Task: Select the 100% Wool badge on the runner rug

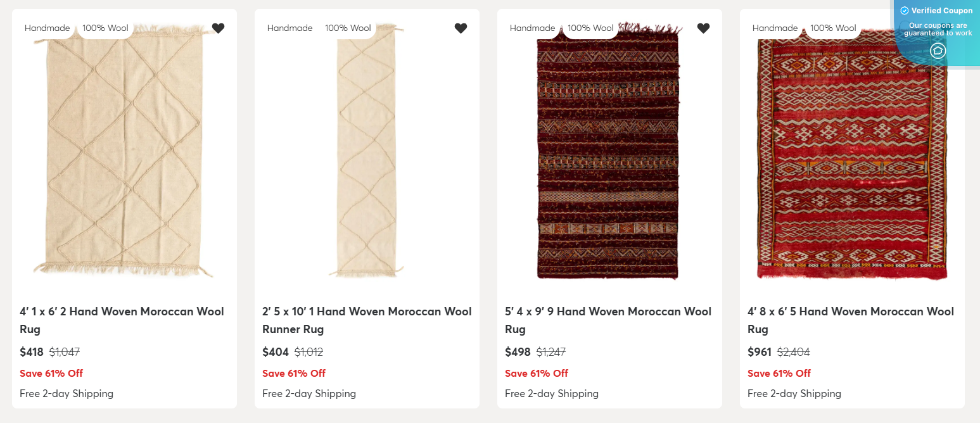Action: click(348, 28)
